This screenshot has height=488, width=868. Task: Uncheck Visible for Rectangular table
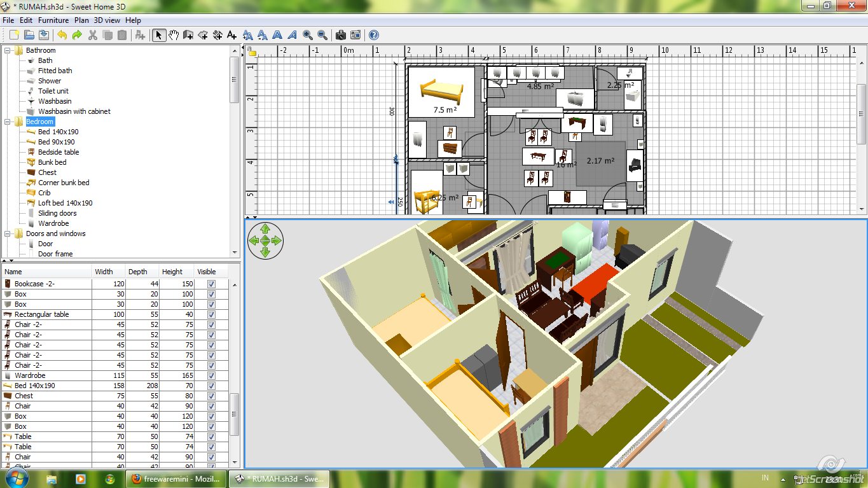tap(211, 314)
